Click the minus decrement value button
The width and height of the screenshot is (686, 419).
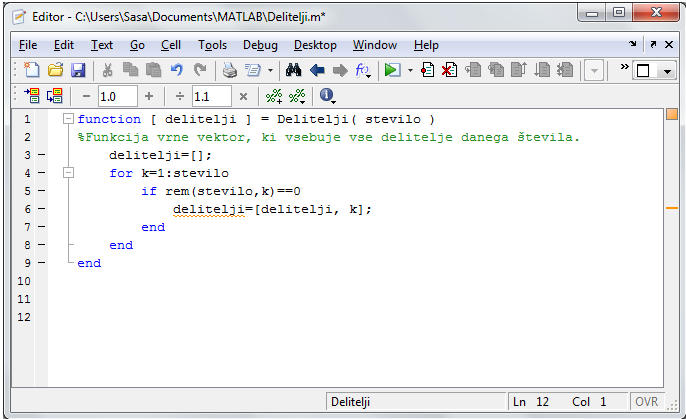pyautogui.click(x=86, y=96)
